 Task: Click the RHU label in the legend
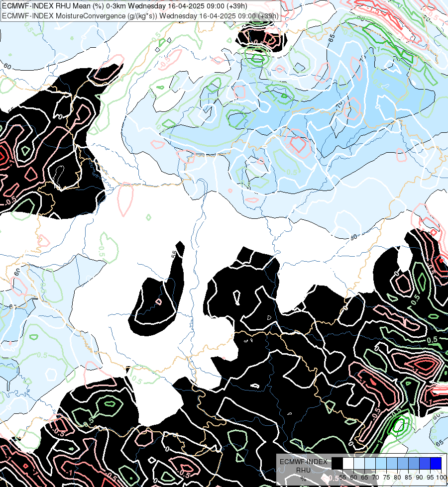point(304,470)
